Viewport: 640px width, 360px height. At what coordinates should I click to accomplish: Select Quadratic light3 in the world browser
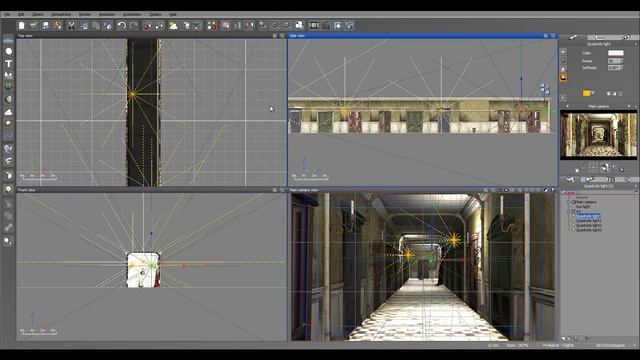coord(589,230)
